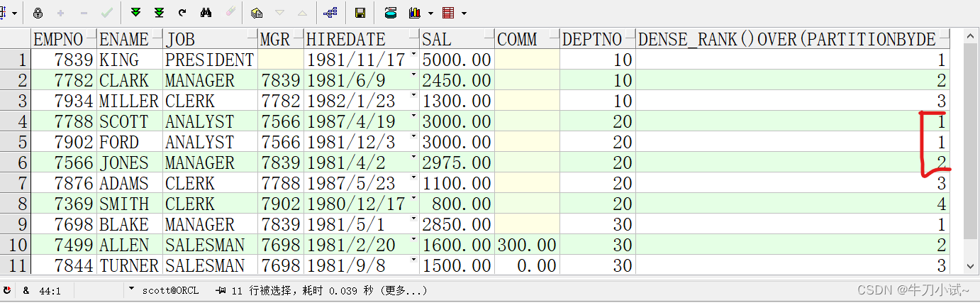The width and height of the screenshot is (980, 303).
Task: Click the HIREDATE column header
Action: [x=361, y=39]
